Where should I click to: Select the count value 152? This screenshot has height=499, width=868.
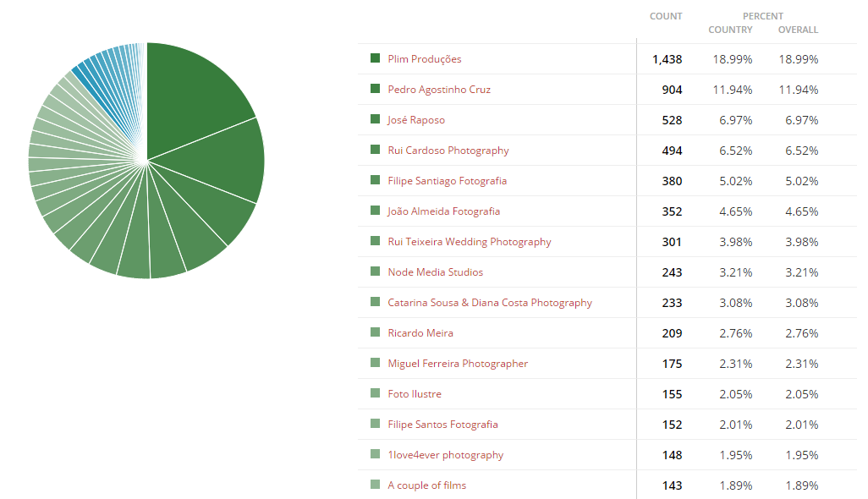coord(672,425)
